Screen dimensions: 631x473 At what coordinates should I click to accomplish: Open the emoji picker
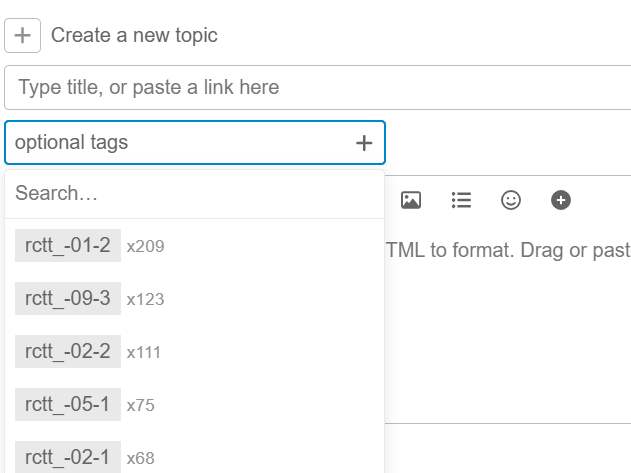(x=511, y=200)
